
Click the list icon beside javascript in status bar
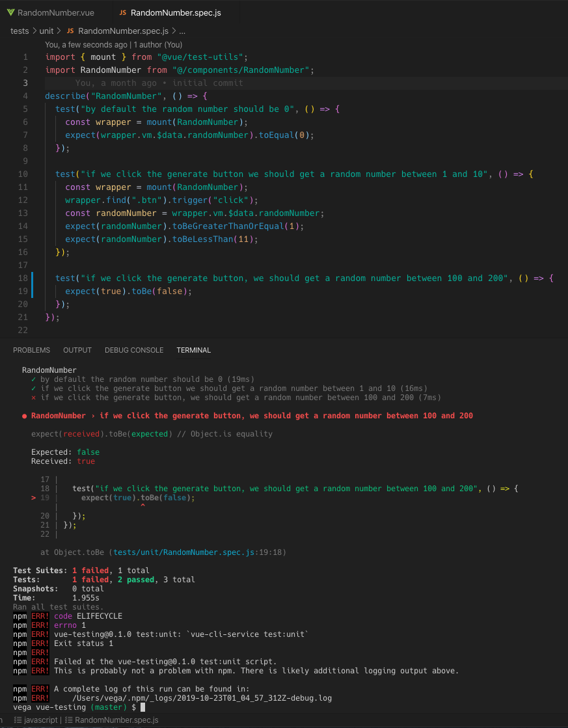18,720
